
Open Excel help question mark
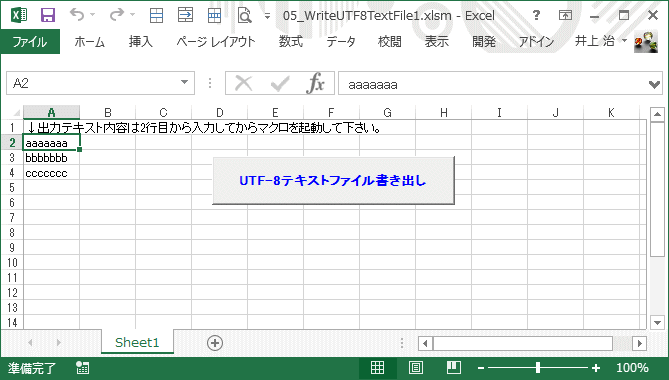pos(536,15)
